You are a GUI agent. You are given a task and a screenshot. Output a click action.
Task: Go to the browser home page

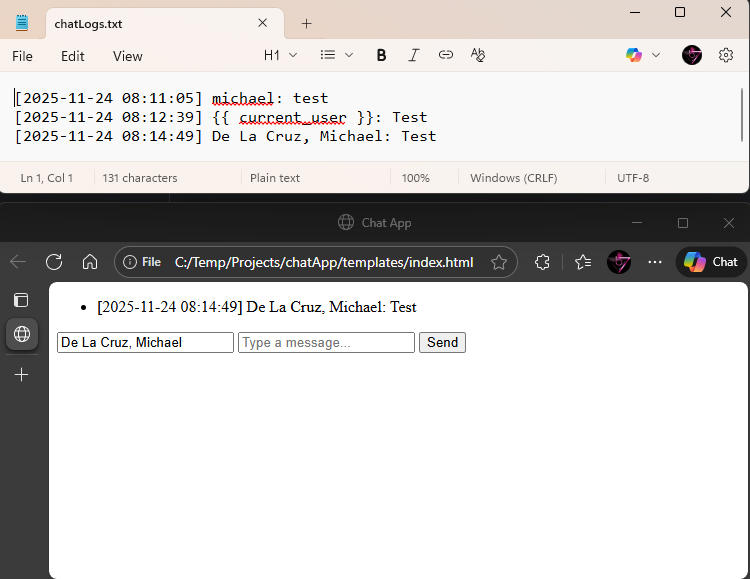point(90,262)
